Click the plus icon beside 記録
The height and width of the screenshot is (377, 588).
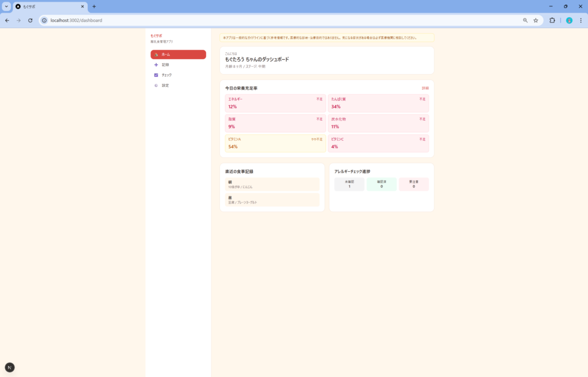click(x=156, y=65)
